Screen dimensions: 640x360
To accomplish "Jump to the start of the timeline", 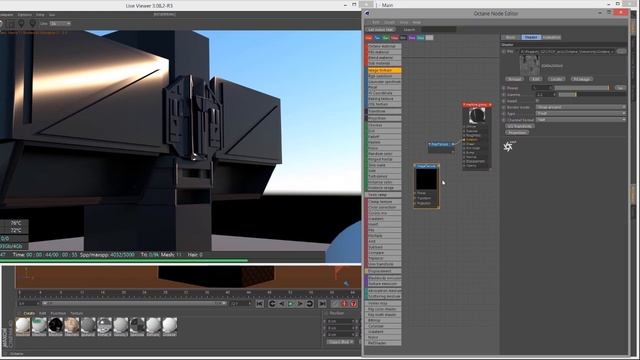I will click(260, 304).
